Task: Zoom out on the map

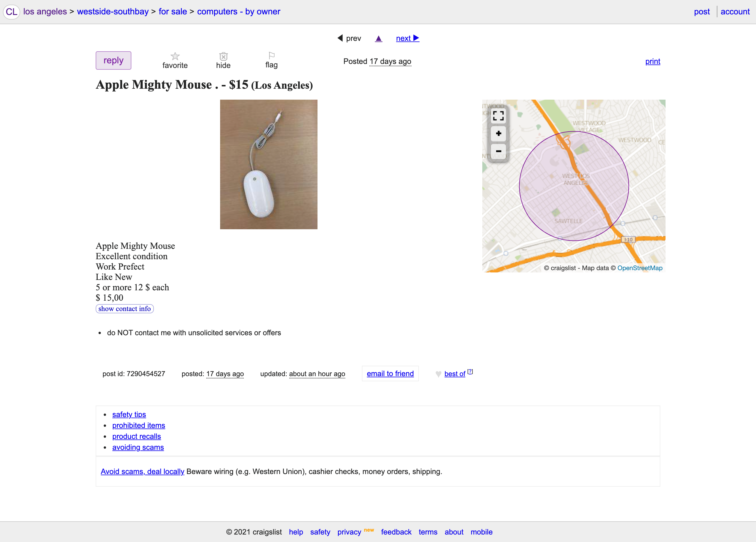Action: [498, 151]
